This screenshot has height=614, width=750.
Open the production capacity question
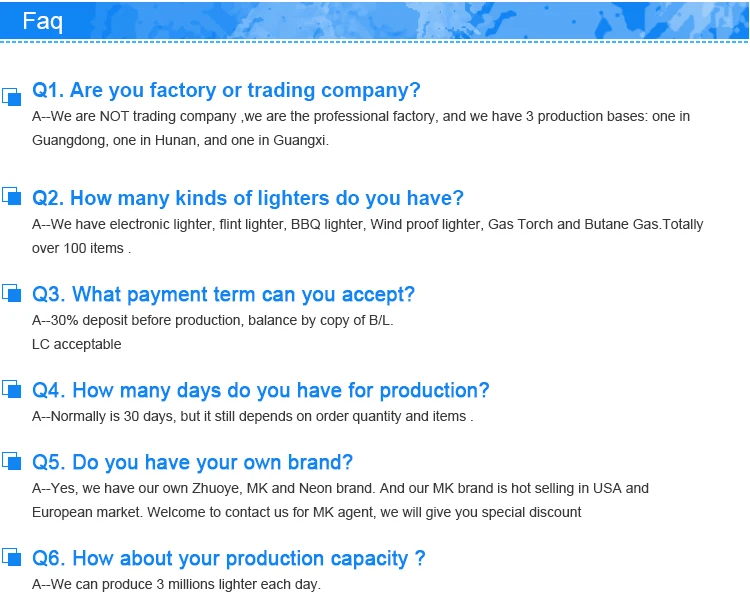[x=229, y=558]
